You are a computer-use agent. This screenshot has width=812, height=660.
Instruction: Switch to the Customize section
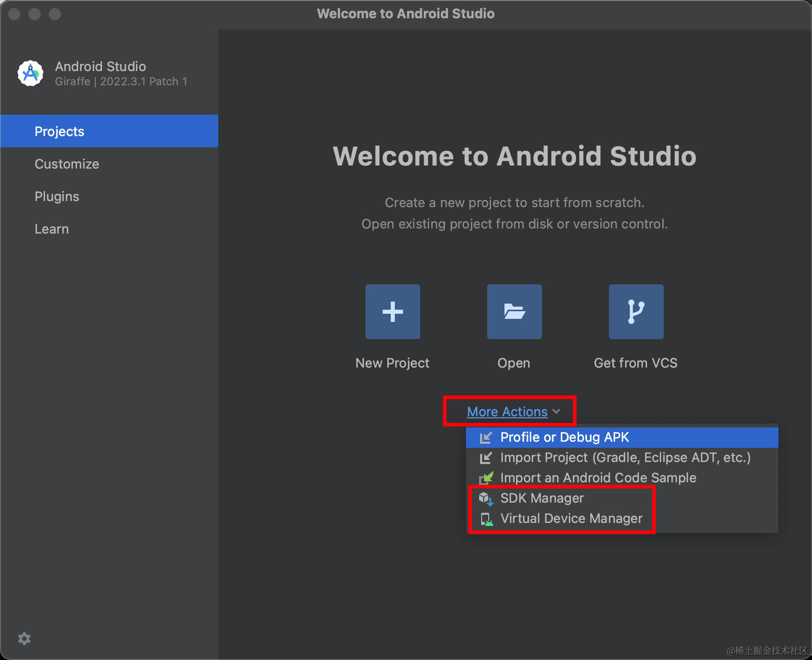[x=66, y=163]
